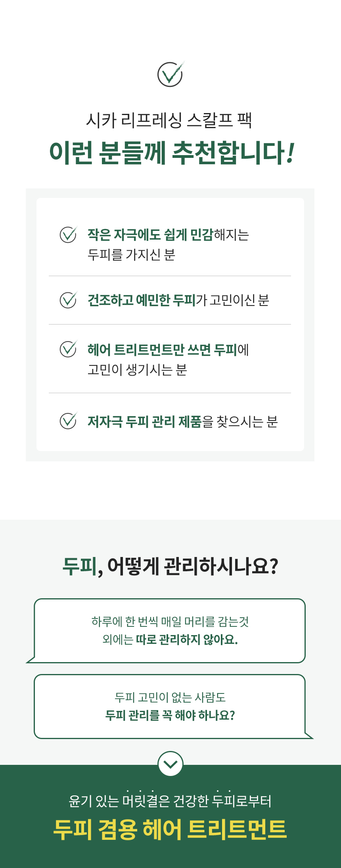Screen dimensions: 341x868
Task: Click the heading 두피, 어떻게 관리하시나요?
Action: pos(170,566)
